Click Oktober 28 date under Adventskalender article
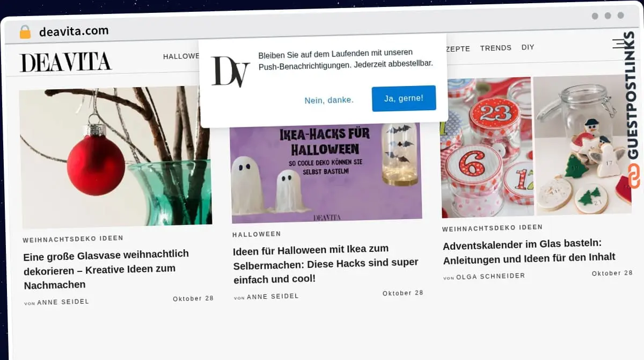The image size is (644, 360). tap(612, 273)
